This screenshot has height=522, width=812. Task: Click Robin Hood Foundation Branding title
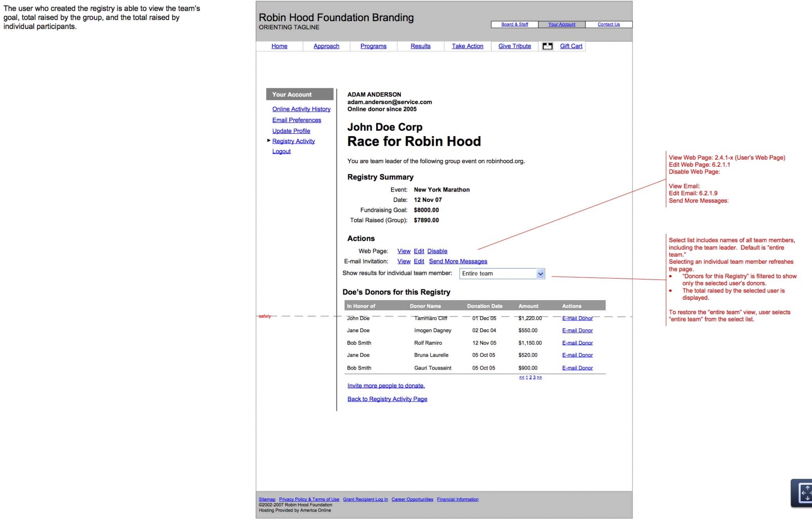click(x=336, y=18)
